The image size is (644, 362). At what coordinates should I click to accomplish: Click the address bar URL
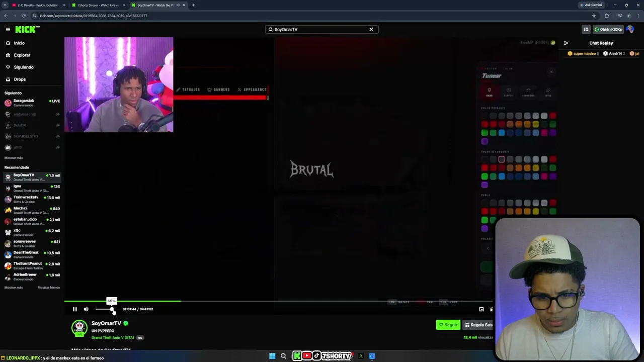(94, 16)
